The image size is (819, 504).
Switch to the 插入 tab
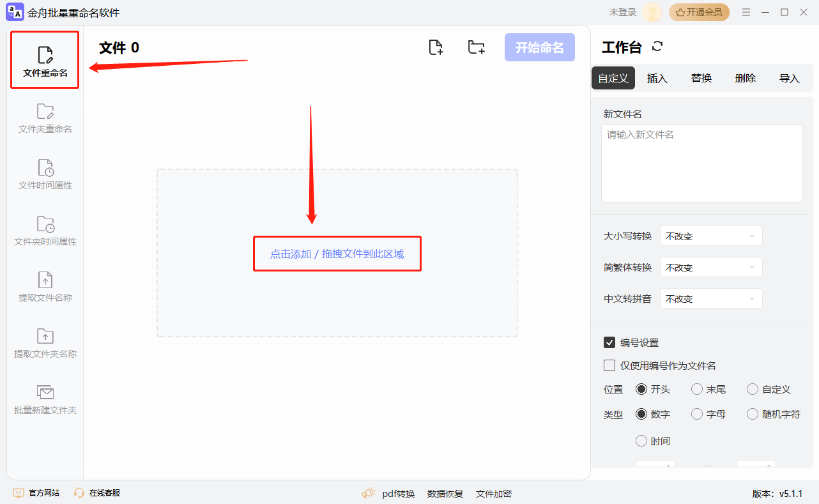point(657,78)
